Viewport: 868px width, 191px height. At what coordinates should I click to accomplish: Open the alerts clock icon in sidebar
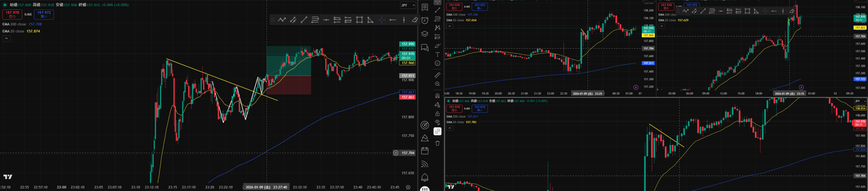425,21
